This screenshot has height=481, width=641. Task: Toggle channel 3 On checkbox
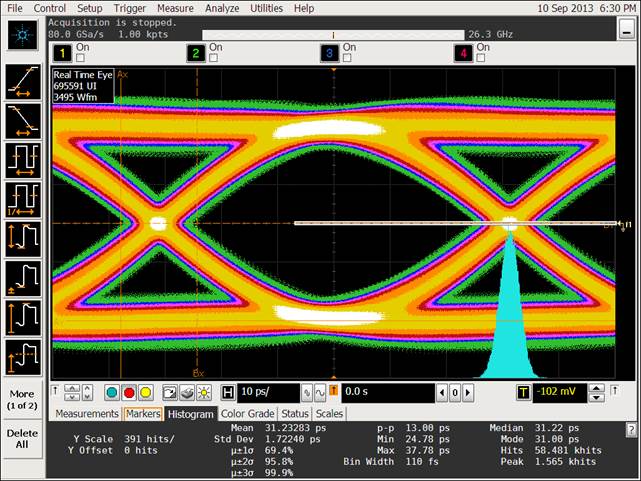click(x=347, y=58)
